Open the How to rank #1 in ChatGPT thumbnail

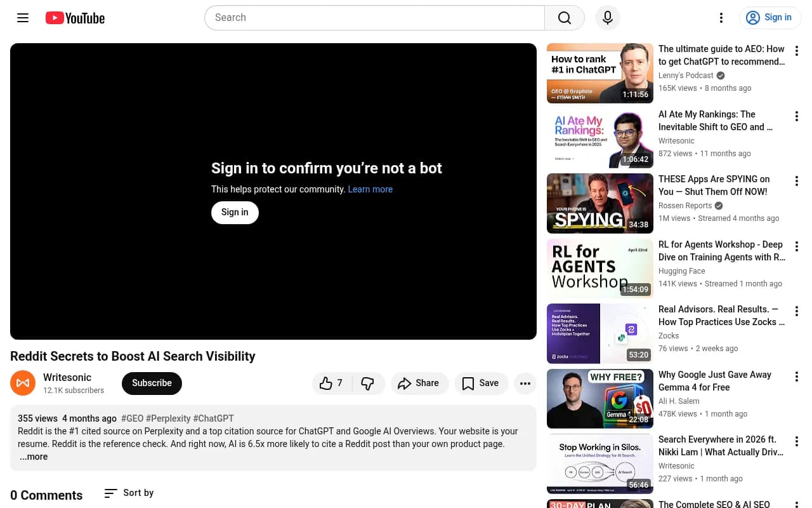point(600,73)
